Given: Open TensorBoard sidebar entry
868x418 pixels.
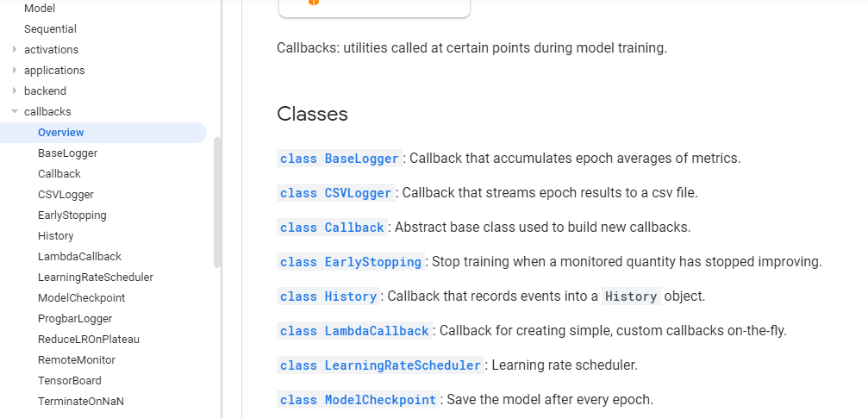Looking at the screenshot, I should 70,380.
